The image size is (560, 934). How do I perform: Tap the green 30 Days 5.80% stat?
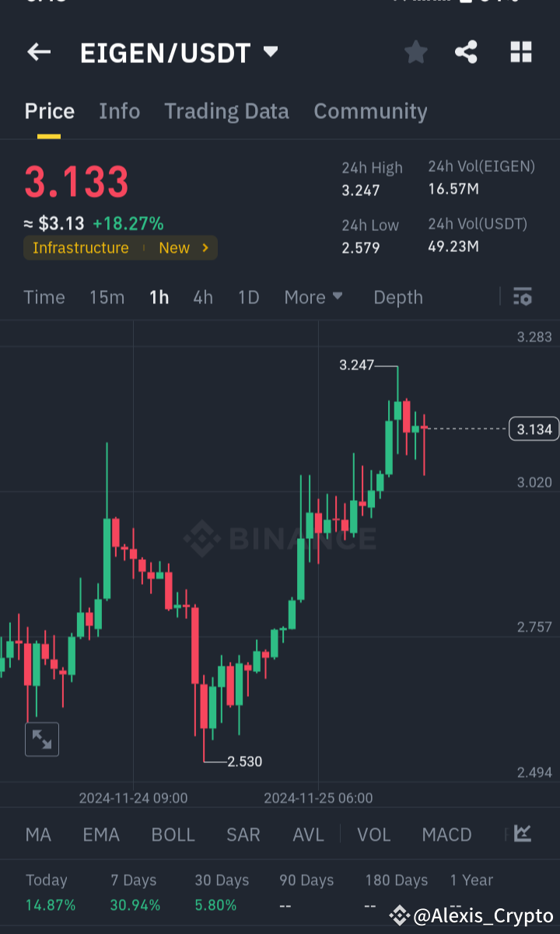[215, 904]
